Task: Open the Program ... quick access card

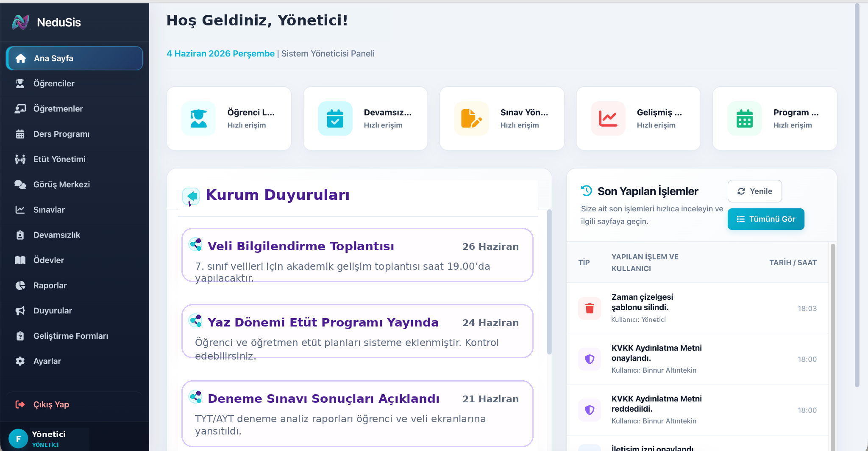Action: [775, 119]
